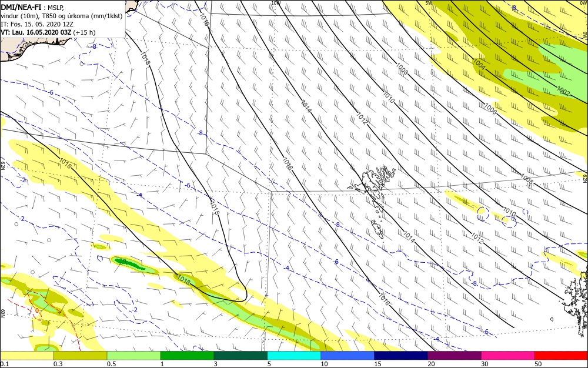This screenshot has height=368, width=588.
Task: Click legend value "15"
Action: pos(377,364)
